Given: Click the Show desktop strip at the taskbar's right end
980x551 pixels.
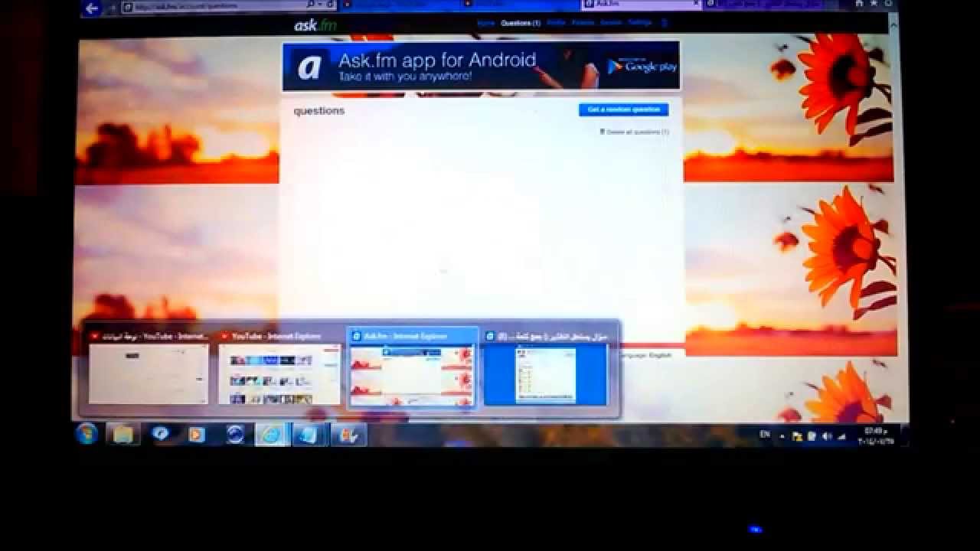Looking at the screenshot, I should click(x=904, y=435).
